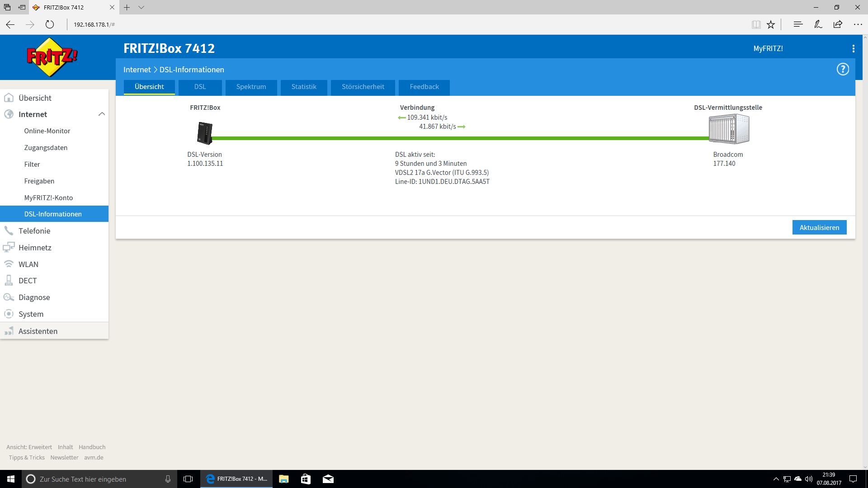Image resolution: width=868 pixels, height=488 pixels.
Task: Open Edge Hub favorites list icon
Action: point(798,24)
